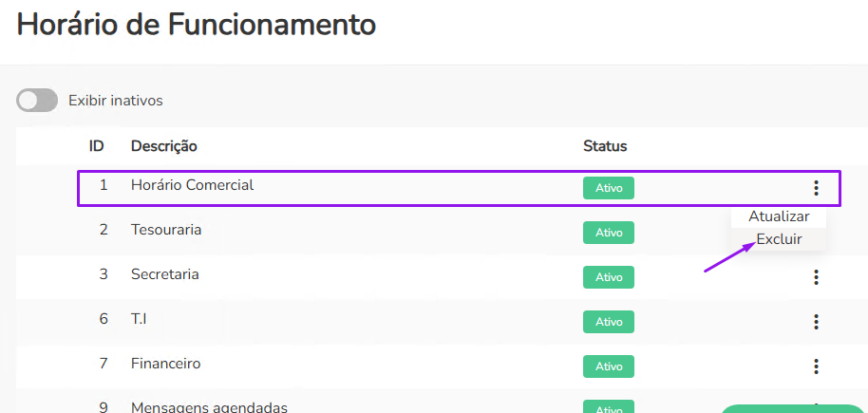Screen dimensions: 868x413
Task: Select the Financeiro row description
Action: tap(166, 364)
